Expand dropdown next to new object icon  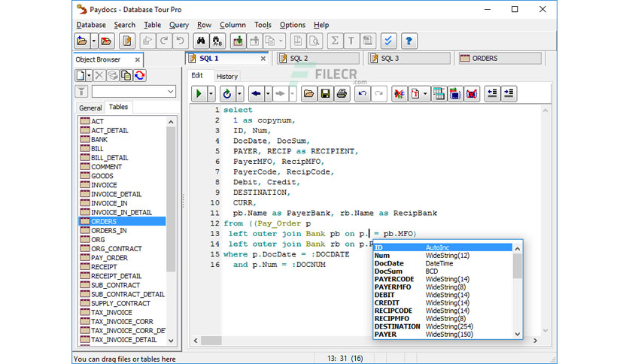pos(89,75)
